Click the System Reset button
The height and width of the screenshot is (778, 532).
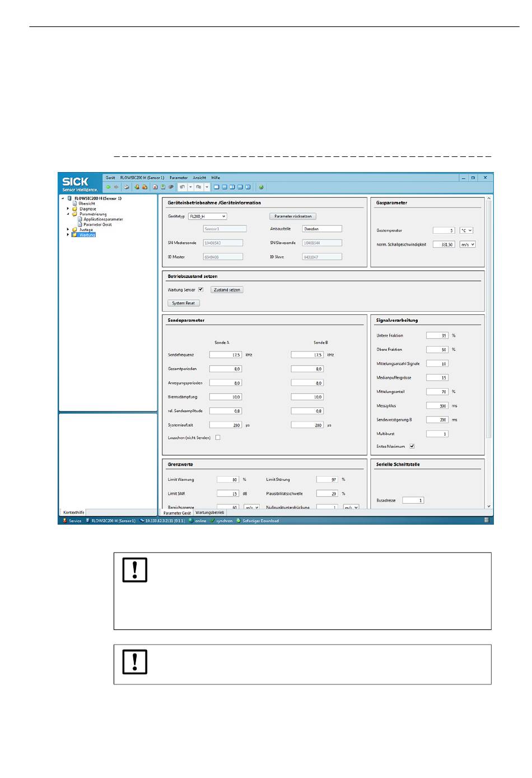(184, 303)
